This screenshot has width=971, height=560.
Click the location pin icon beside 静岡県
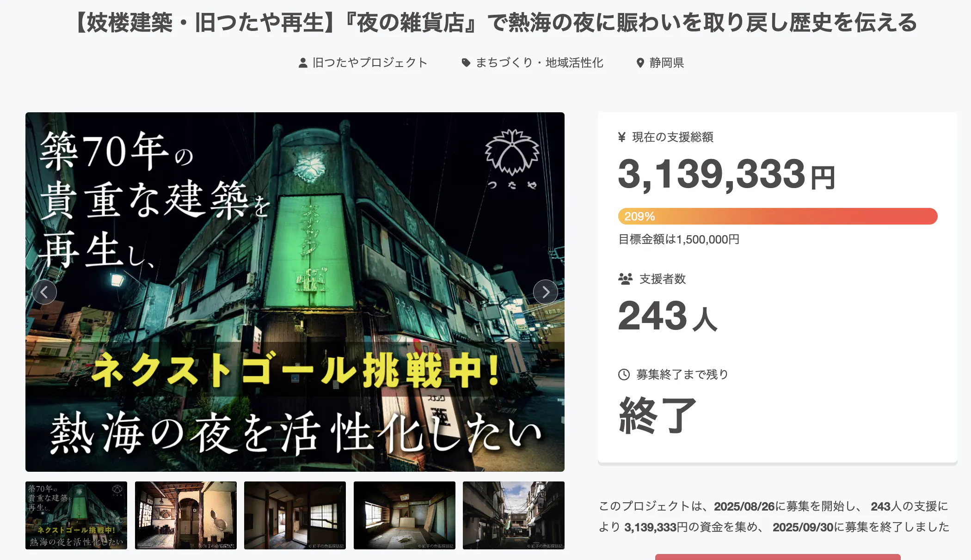pyautogui.click(x=640, y=63)
